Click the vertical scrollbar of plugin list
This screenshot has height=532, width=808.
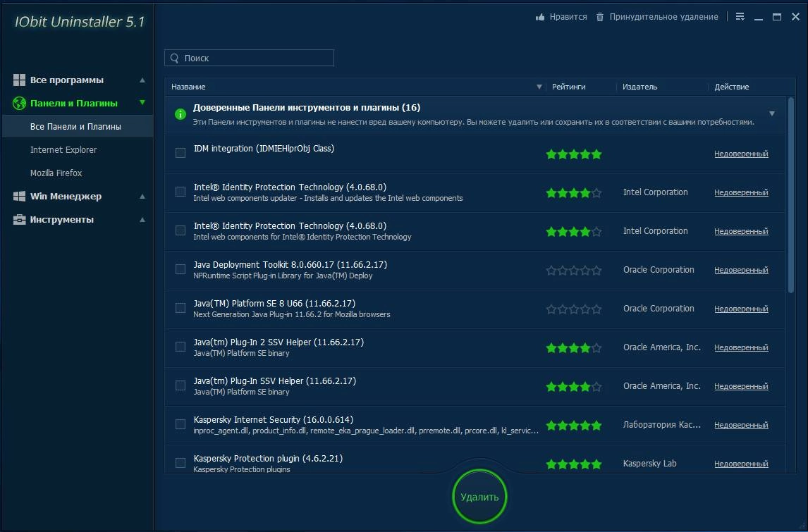[x=791, y=196]
